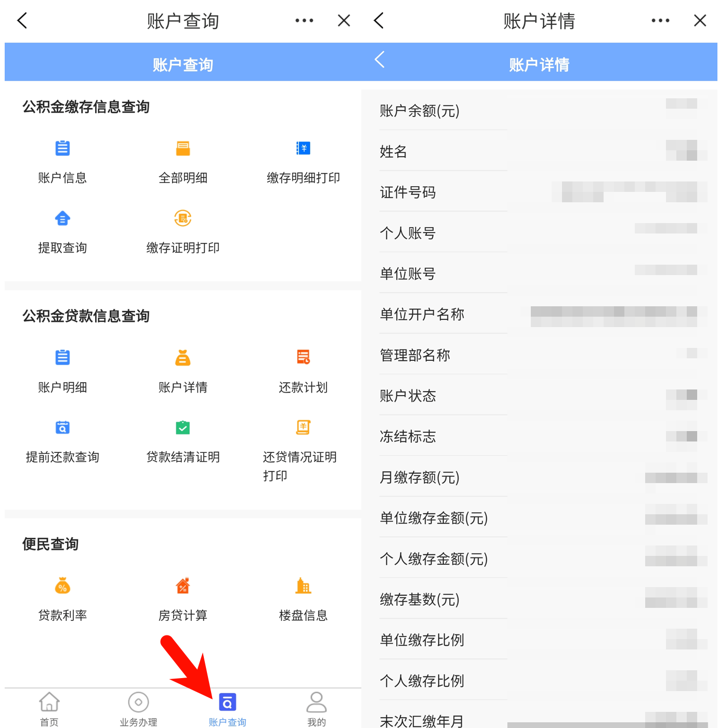Click back arrow in blue 账户详情 header
The image size is (719, 728).
coord(380,60)
